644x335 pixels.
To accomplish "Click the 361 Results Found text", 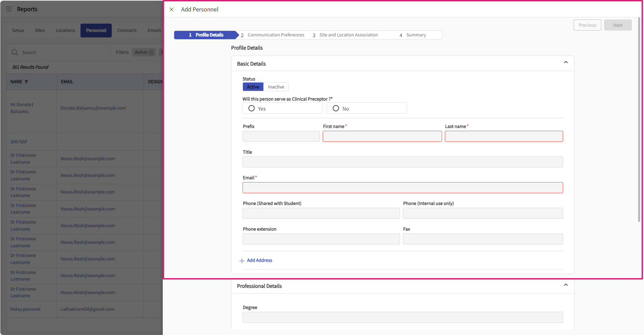I will (30, 67).
